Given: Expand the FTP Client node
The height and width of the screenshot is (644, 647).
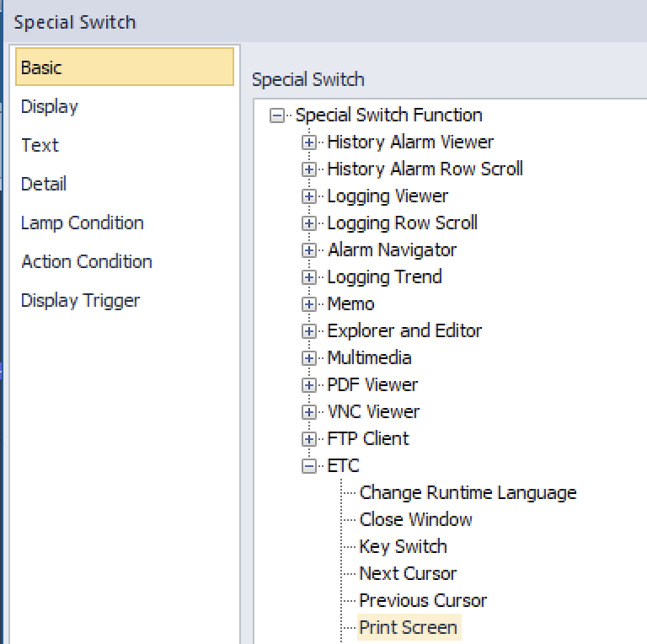Looking at the screenshot, I should pos(308,439).
